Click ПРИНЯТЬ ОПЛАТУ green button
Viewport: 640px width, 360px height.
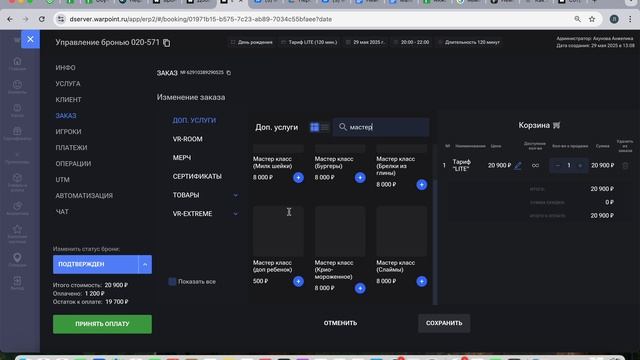coord(102,324)
